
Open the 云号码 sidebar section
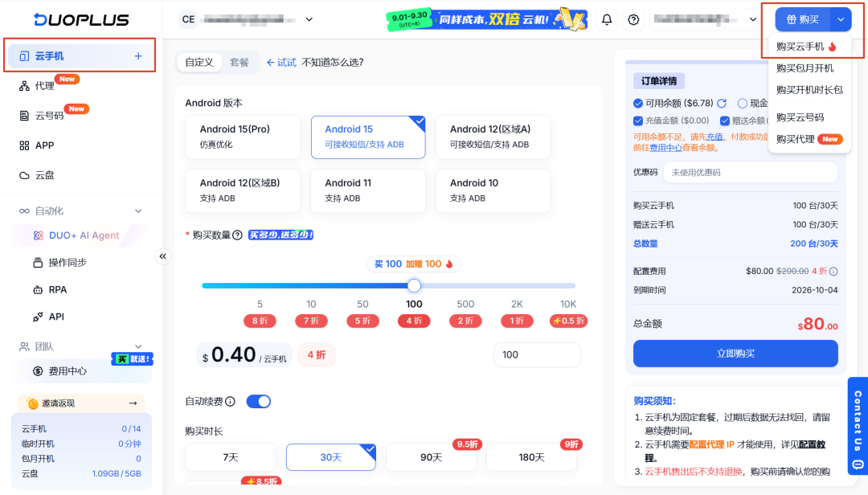pyautogui.click(x=49, y=116)
